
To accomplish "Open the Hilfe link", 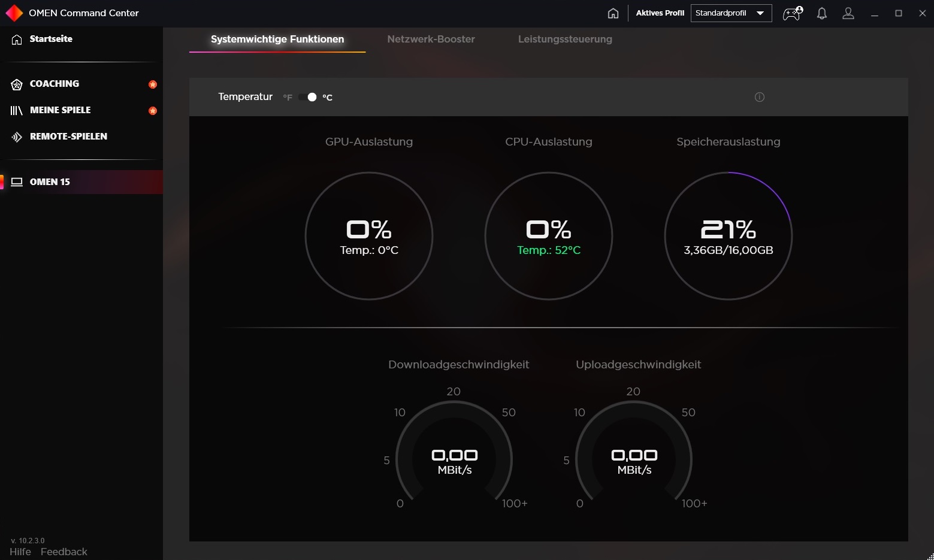I will coord(20,552).
